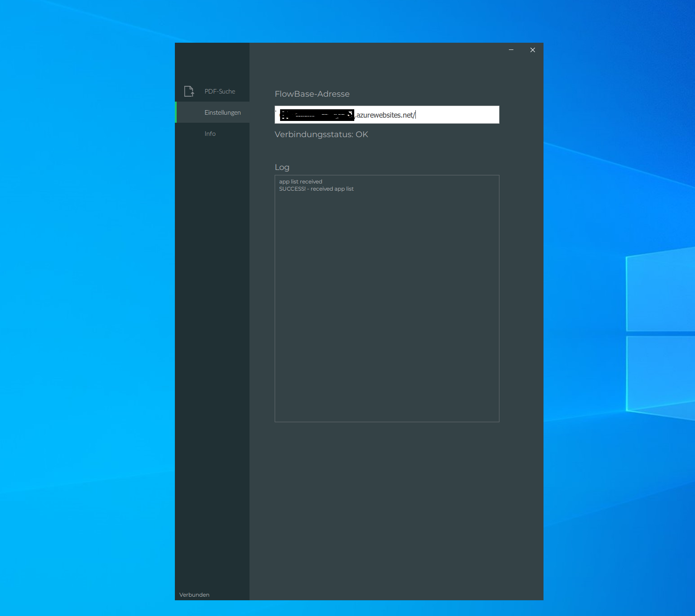Screen dimensions: 695x616
Task: Click the FlowBase-Adresse heading
Action: click(312, 94)
